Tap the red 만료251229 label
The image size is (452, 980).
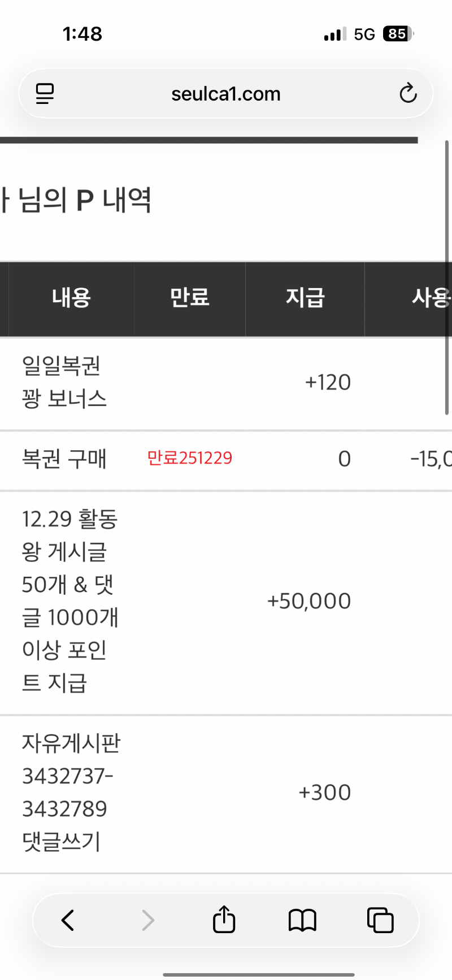pyautogui.click(x=190, y=458)
